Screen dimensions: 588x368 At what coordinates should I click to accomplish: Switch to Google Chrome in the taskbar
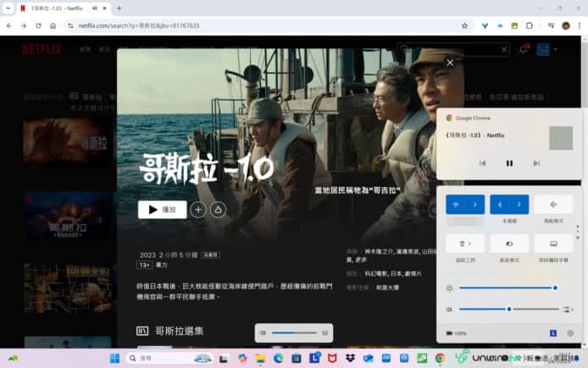coord(441,359)
